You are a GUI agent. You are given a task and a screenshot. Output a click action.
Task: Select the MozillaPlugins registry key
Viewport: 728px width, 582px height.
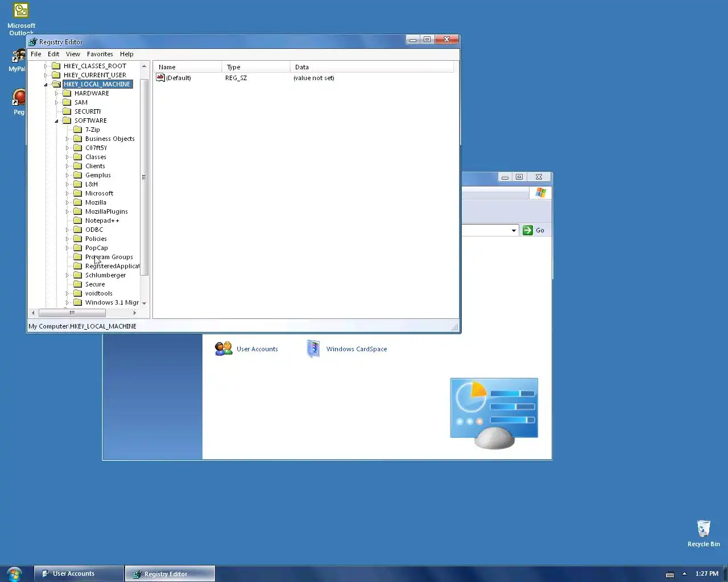click(106, 211)
